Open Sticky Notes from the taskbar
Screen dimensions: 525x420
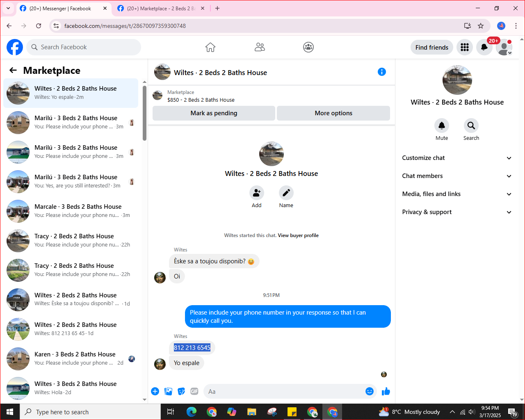[x=292, y=412]
